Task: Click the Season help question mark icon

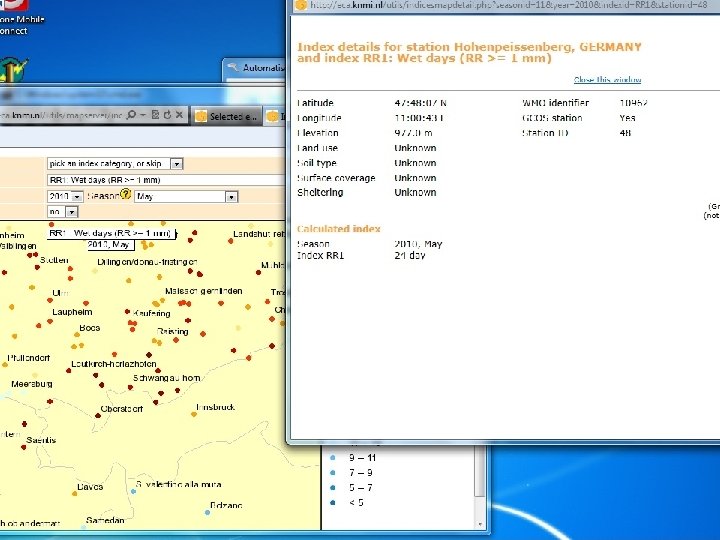Action: tap(125, 195)
